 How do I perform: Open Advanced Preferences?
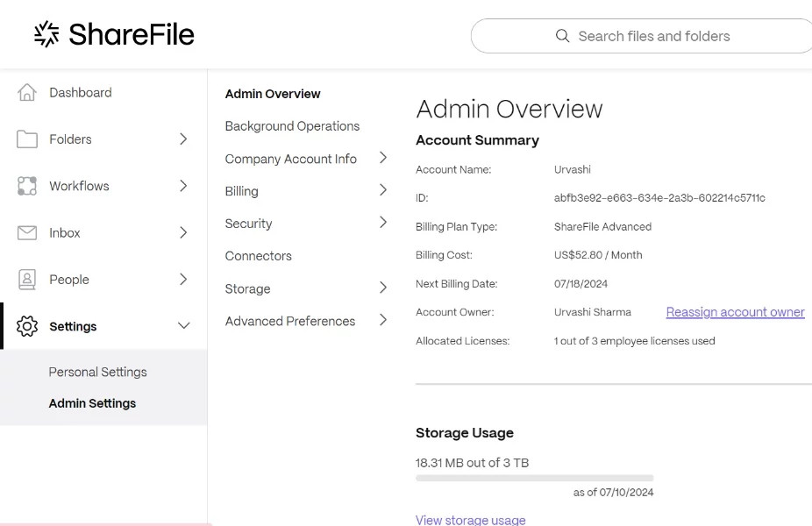click(x=290, y=321)
